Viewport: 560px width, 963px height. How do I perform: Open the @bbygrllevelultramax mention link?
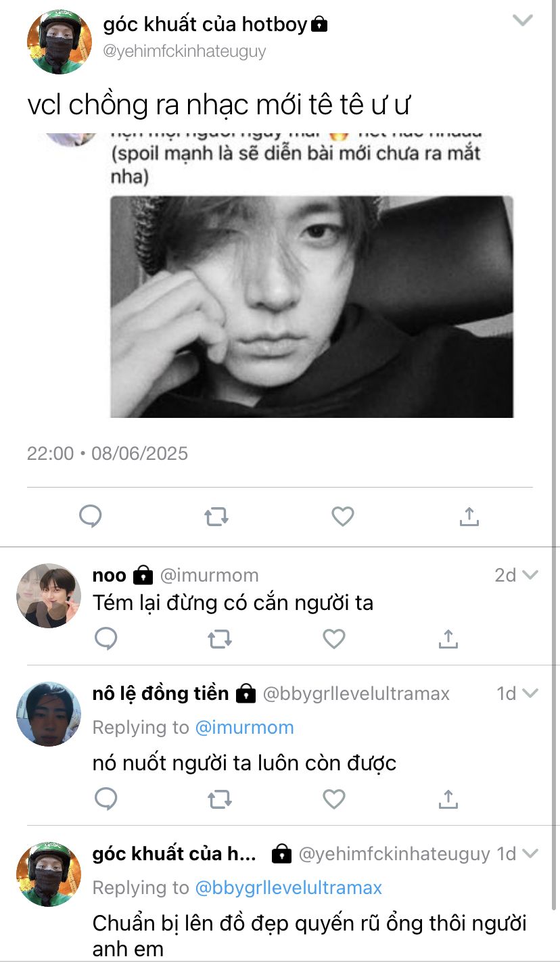[x=288, y=887]
